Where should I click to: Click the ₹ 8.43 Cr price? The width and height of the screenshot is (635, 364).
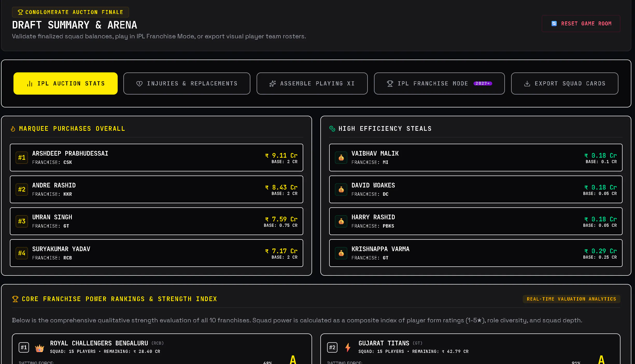[x=281, y=187]
